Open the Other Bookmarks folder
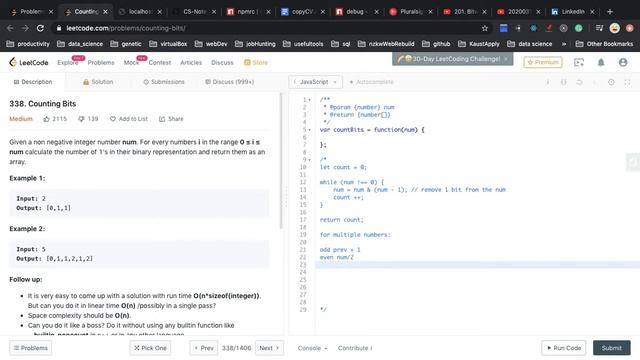Screen dimensions: 640x360 coord(604,44)
